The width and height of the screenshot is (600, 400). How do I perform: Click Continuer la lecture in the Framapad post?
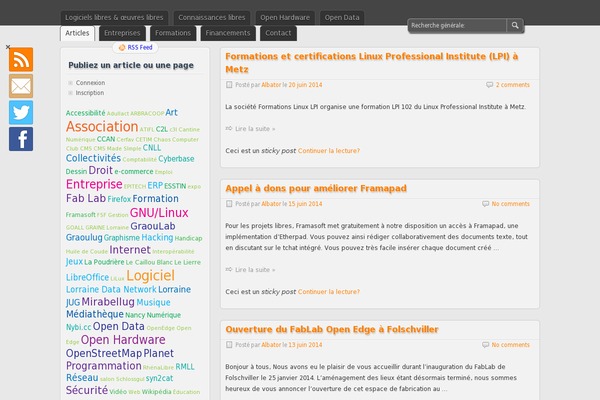tap(329, 292)
